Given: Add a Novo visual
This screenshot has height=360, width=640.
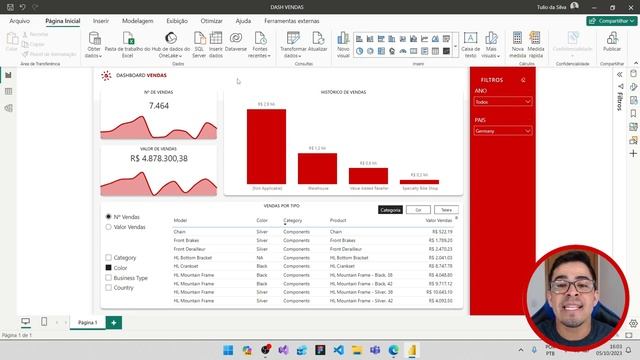Looking at the screenshot, I should pyautogui.click(x=343, y=45).
